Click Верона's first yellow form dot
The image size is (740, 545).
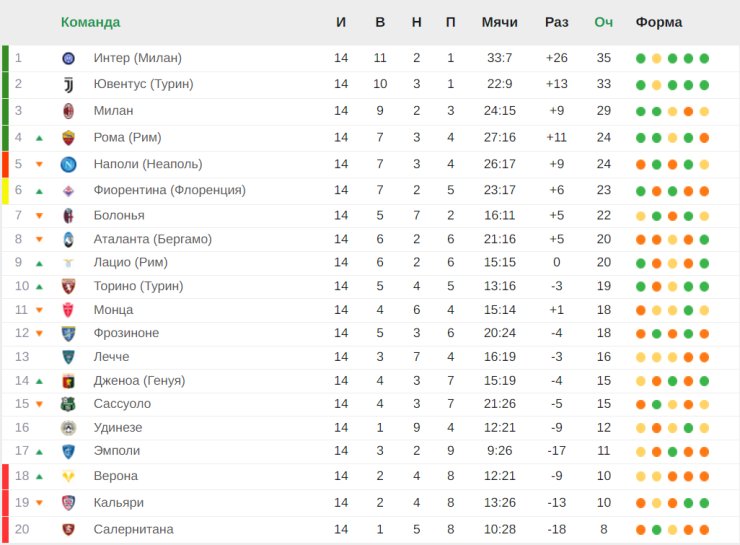click(640, 477)
